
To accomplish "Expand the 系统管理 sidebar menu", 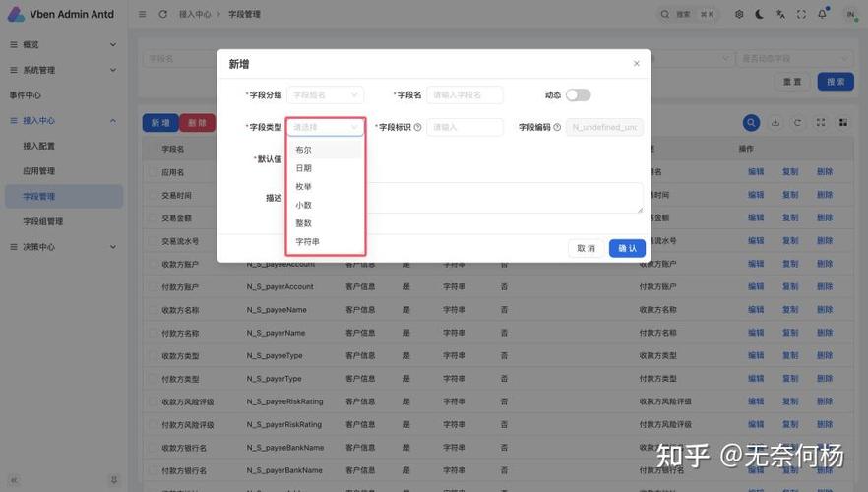I will pyautogui.click(x=64, y=70).
